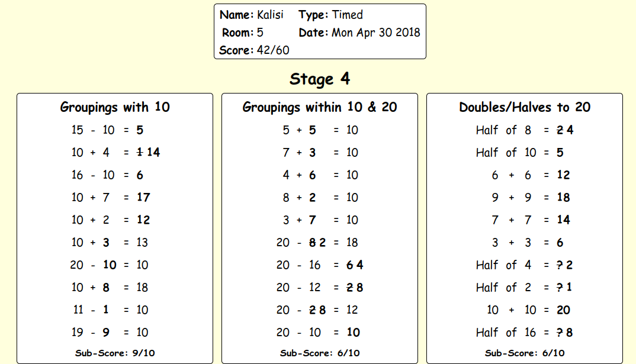Image resolution: width=636 pixels, height=364 pixels.
Task: Click the answer 18 for 9 + 9
Action: [x=563, y=198]
